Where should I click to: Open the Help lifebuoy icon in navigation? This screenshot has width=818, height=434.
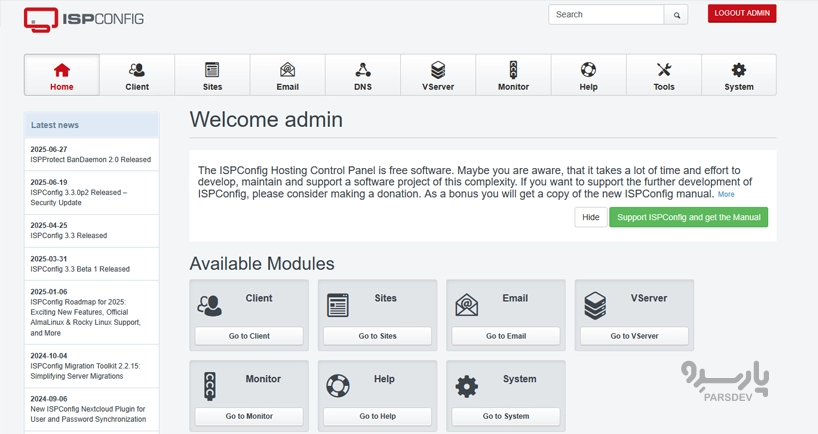click(588, 69)
